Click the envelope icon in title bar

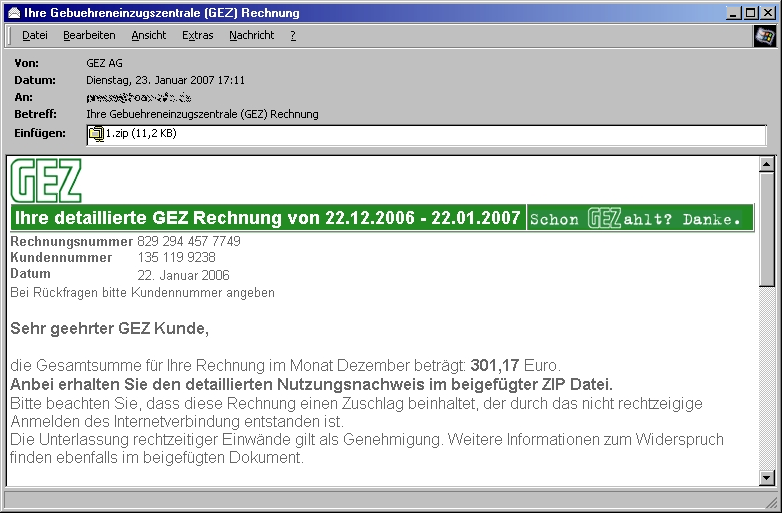tap(13, 12)
